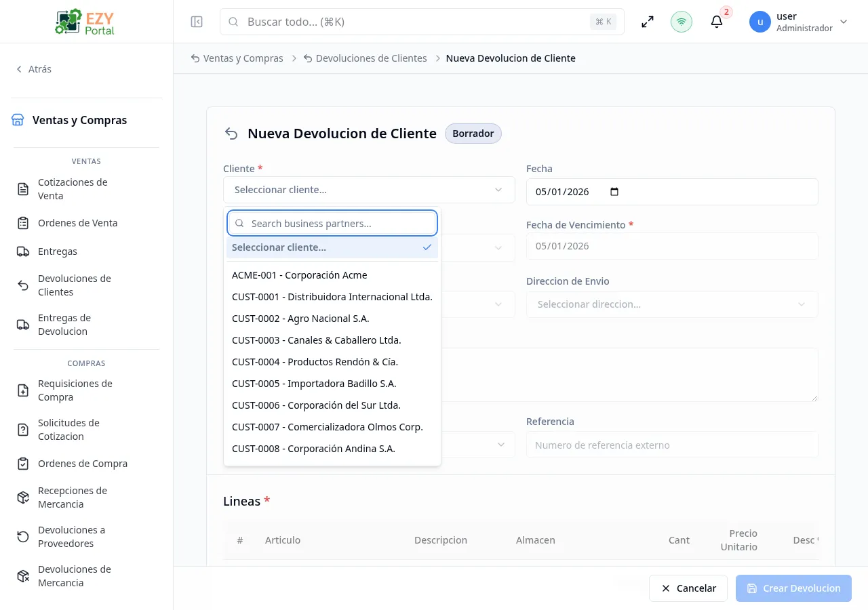The image size is (868, 610).
Task: Click the Borrador status badge
Action: coord(473,134)
